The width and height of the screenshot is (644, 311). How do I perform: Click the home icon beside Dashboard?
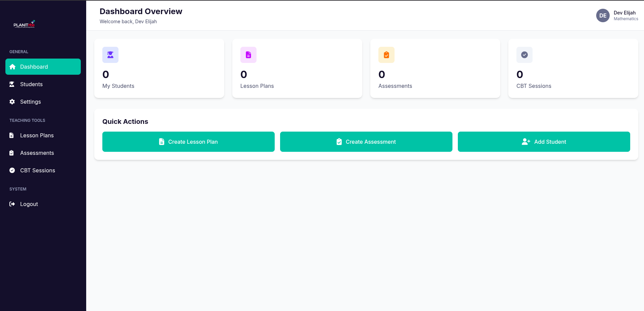(13, 67)
